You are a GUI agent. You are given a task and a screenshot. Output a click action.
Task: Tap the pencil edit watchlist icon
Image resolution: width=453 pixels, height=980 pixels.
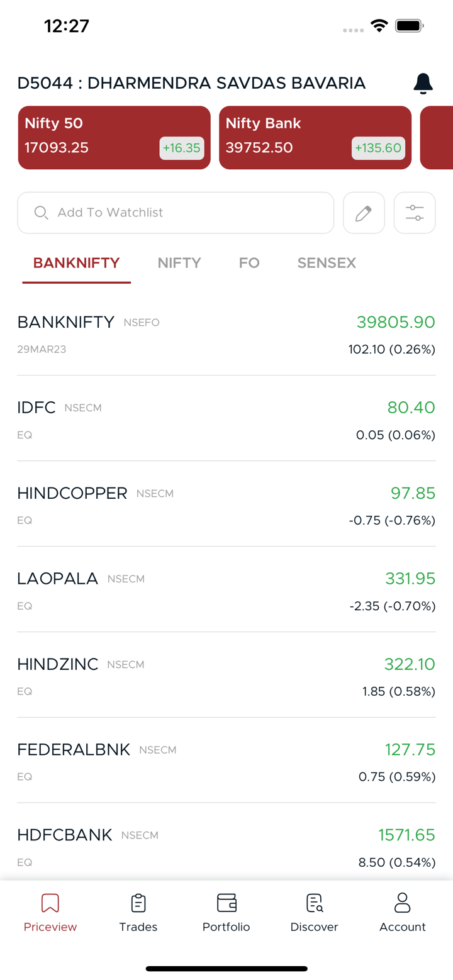tap(364, 213)
